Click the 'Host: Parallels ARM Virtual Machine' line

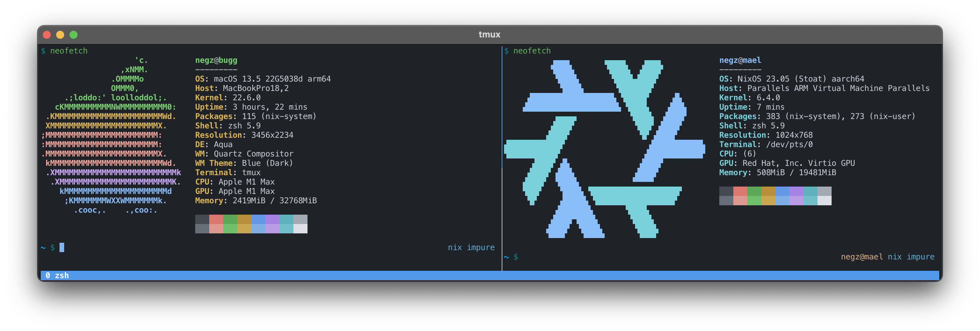tap(824, 88)
